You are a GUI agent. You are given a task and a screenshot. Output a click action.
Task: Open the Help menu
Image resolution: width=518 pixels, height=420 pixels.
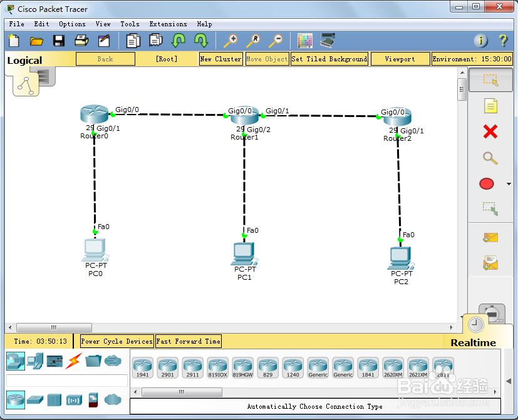click(x=204, y=24)
